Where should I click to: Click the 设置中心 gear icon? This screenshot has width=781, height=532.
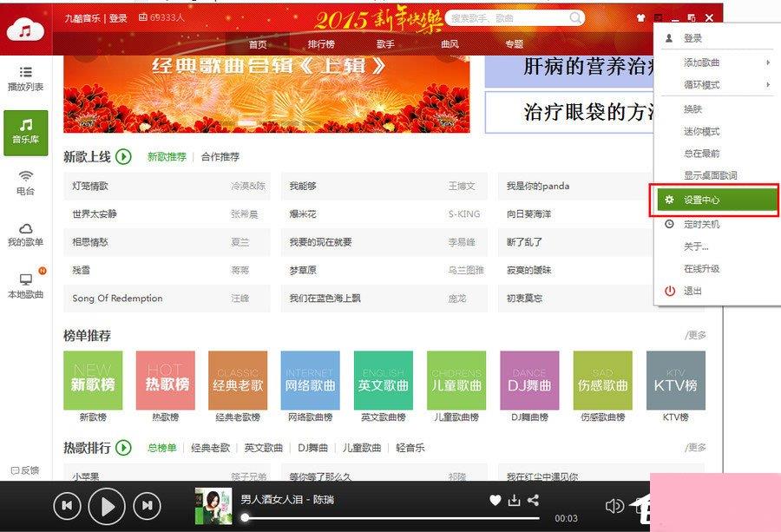pos(669,200)
